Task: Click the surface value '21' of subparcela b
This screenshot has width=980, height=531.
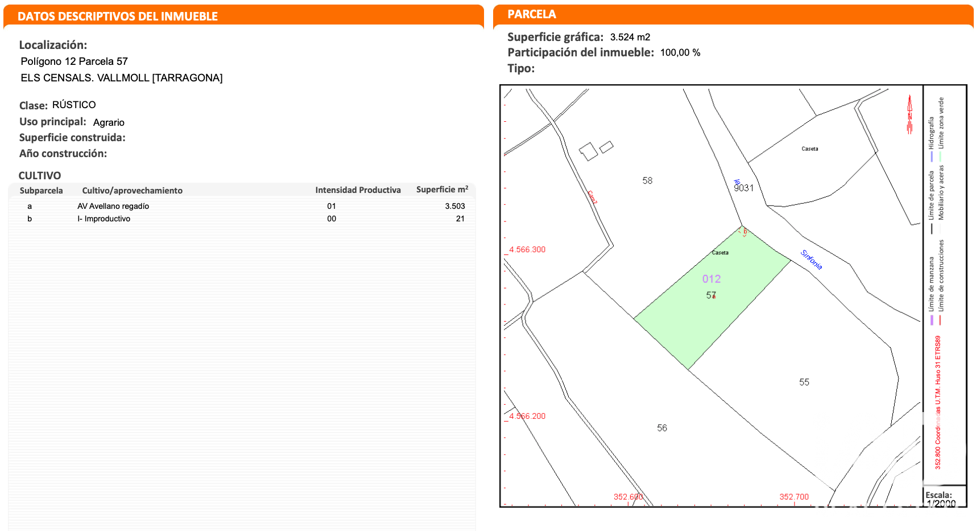Action: click(x=460, y=219)
